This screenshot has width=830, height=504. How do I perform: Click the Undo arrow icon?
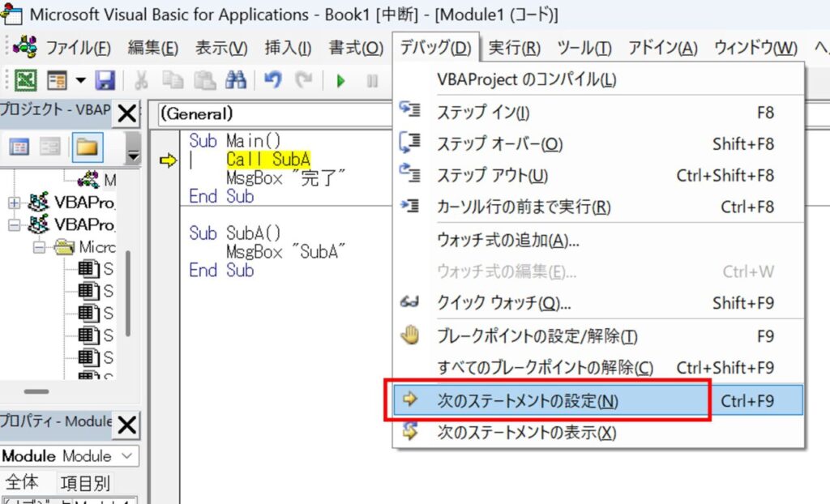click(272, 80)
